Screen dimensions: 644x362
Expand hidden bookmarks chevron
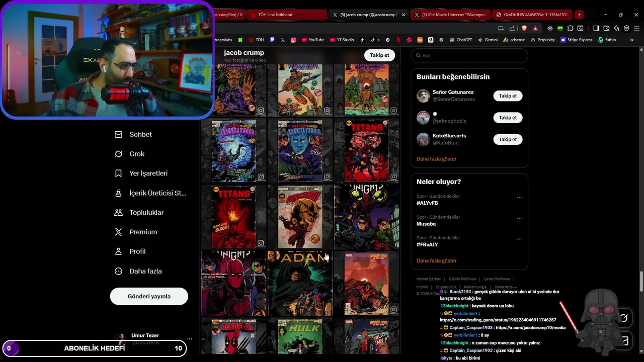(x=632, y=40)
